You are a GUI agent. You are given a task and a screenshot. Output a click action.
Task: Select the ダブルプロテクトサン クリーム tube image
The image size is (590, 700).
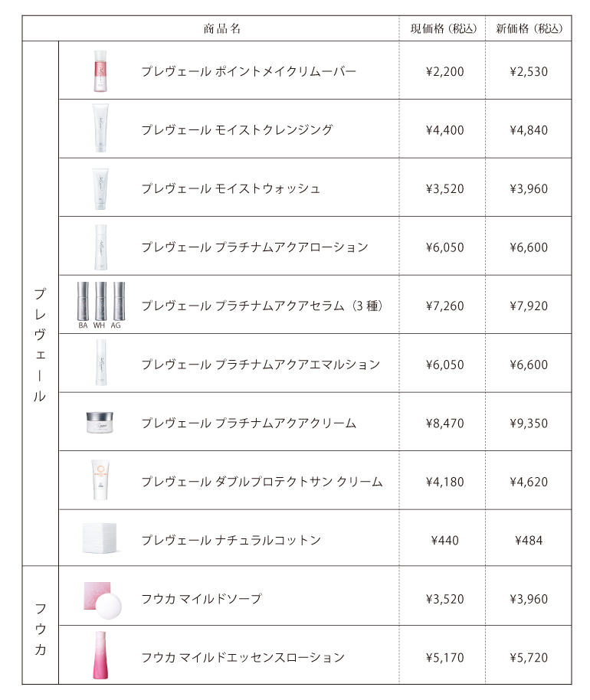coord(100,480)
